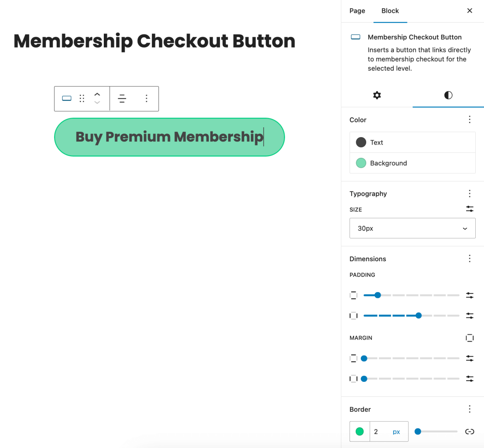Click the Membership Checkout Button block icon
The image size is (484, 448).
click(67, 98)
